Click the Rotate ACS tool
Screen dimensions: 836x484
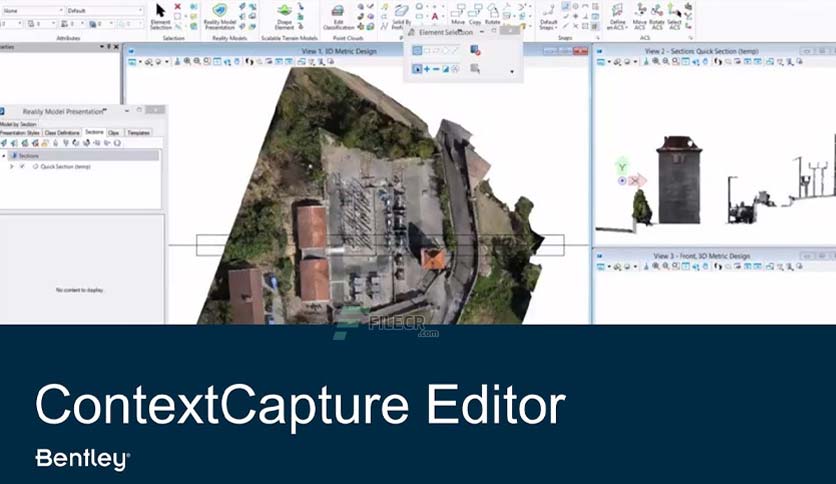[x=657, y=16]
